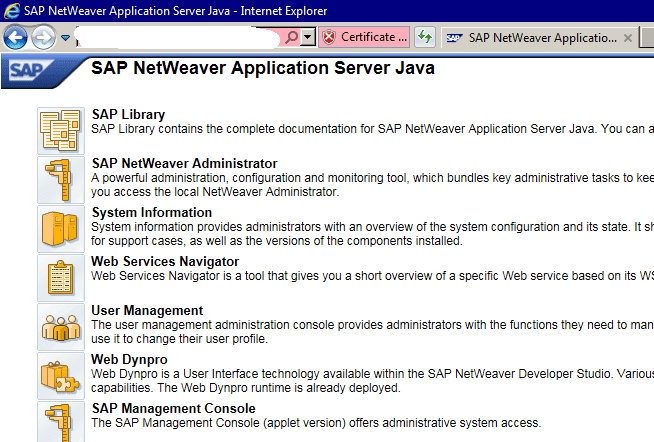Click the Certificate error shield icon

click(329, 37)
